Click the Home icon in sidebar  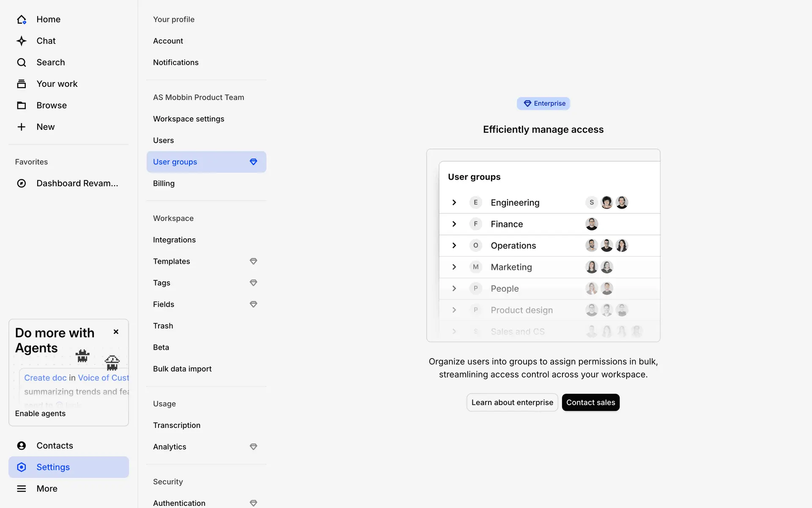pyautogui.click(x=22, y=19)
